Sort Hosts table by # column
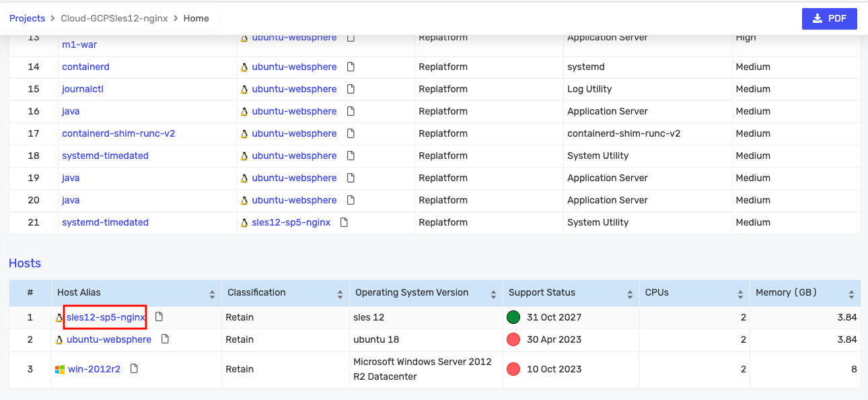 tap(30, 293)
